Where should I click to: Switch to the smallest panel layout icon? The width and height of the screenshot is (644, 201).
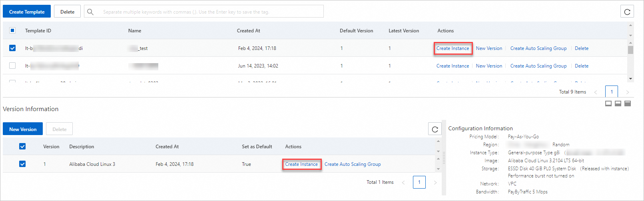[608, 103]
